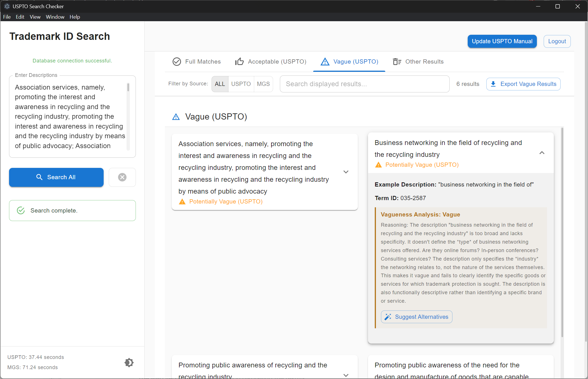Click the results list vertical scrollbar
Image resolution: width=588 pixels, height=379 pixels.
pos(562,232)
